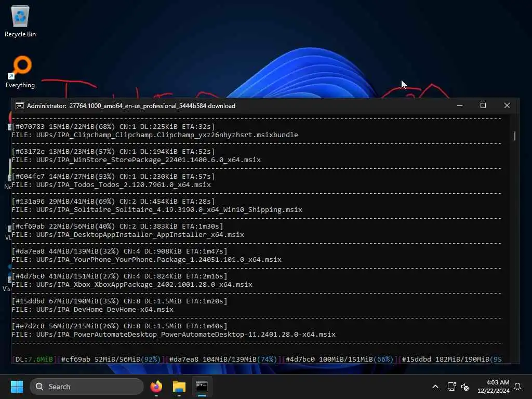Screen dimensions: 532x399
Task: Select the command prompt taskbar icon
Action: coord(202,387)
